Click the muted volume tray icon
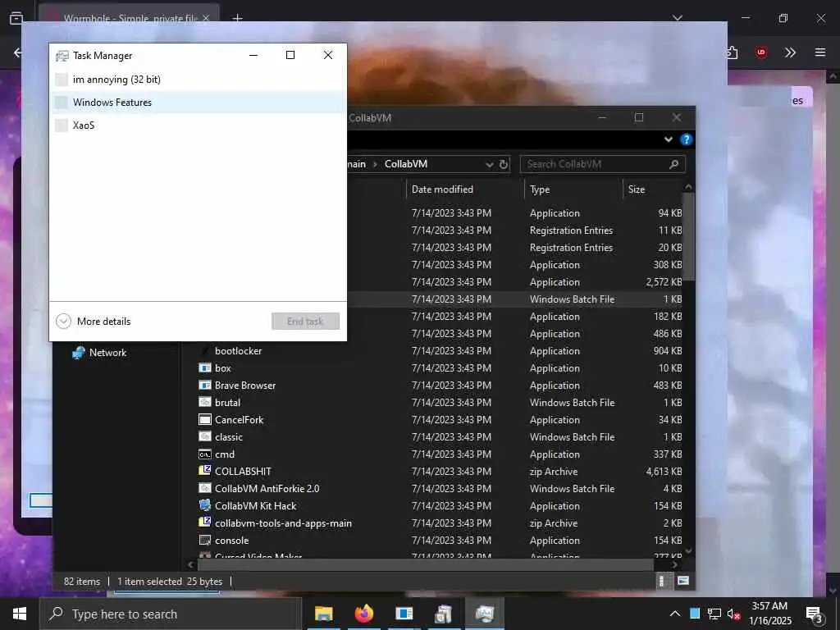 point(733,614)
